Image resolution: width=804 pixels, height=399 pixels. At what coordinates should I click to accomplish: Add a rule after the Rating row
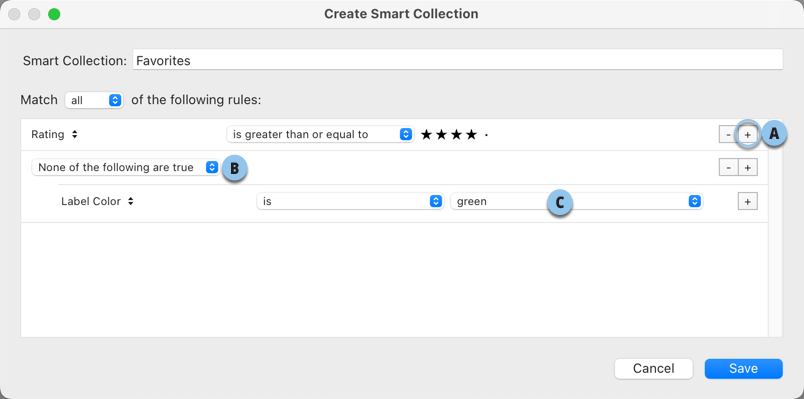pyautogui.click(x=748, y=135)
